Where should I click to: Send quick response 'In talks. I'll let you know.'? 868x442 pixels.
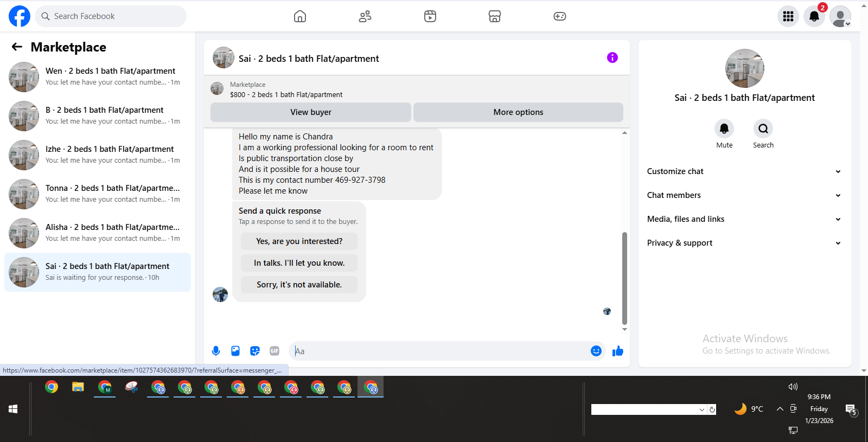point(299,263)
